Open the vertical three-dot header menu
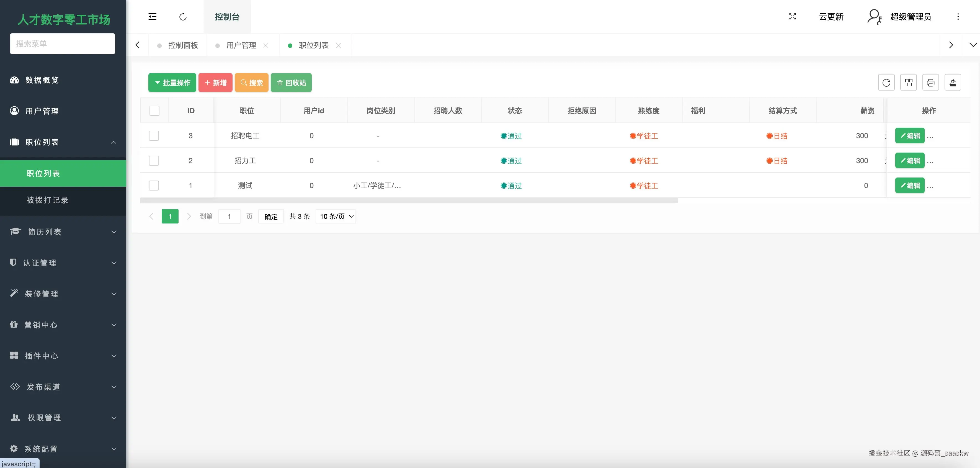This screenshot has height=468, width=980. pos(958,16)
